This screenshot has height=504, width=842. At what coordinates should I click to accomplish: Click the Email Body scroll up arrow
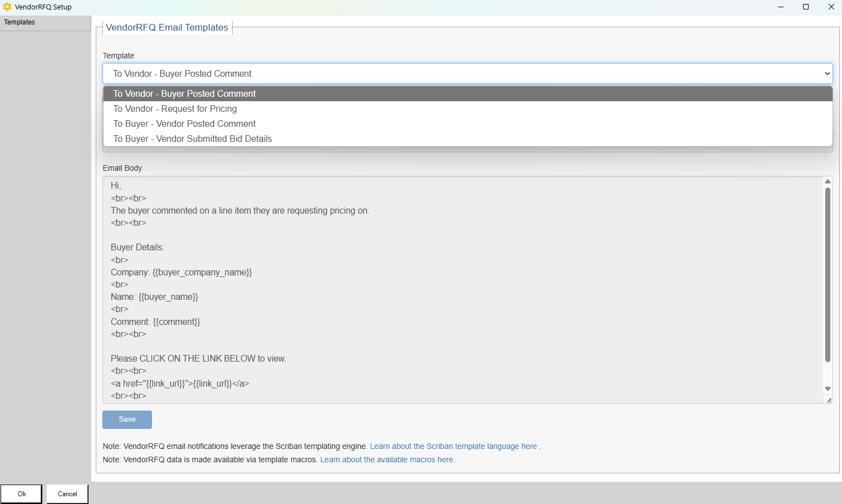pos(828,181)
